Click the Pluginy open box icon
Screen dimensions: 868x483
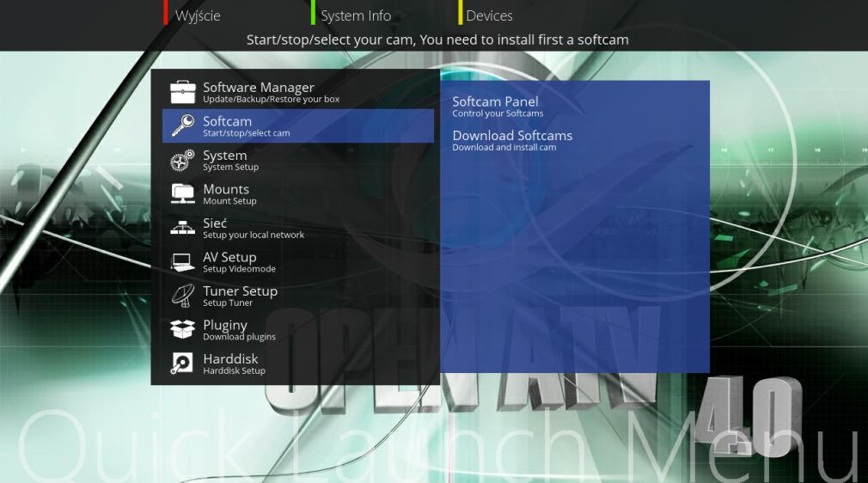pos(183,329)
